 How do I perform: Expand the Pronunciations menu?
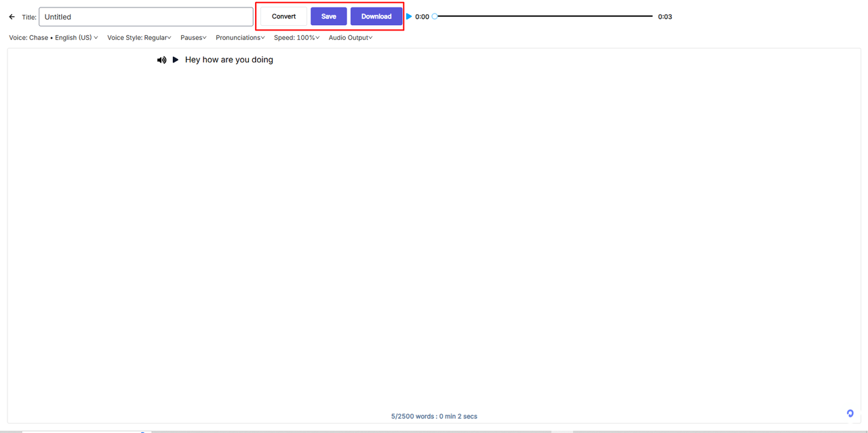click(240, 38)
